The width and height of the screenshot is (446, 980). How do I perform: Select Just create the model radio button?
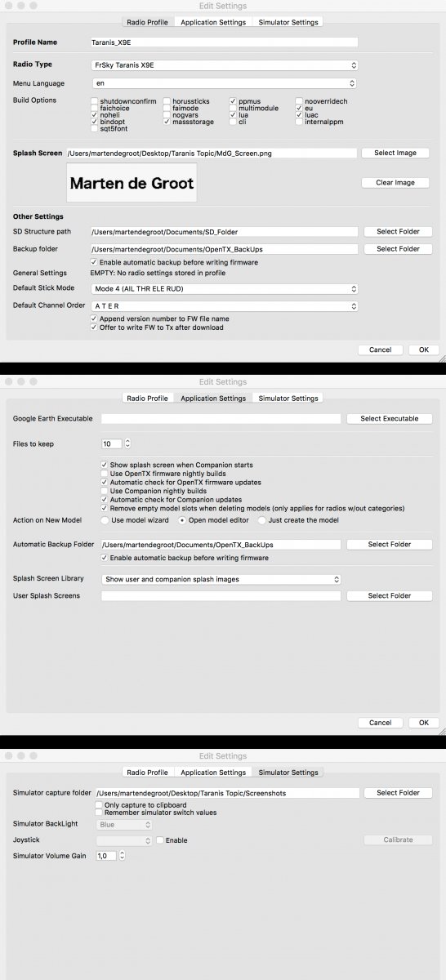tap(262, 520)
